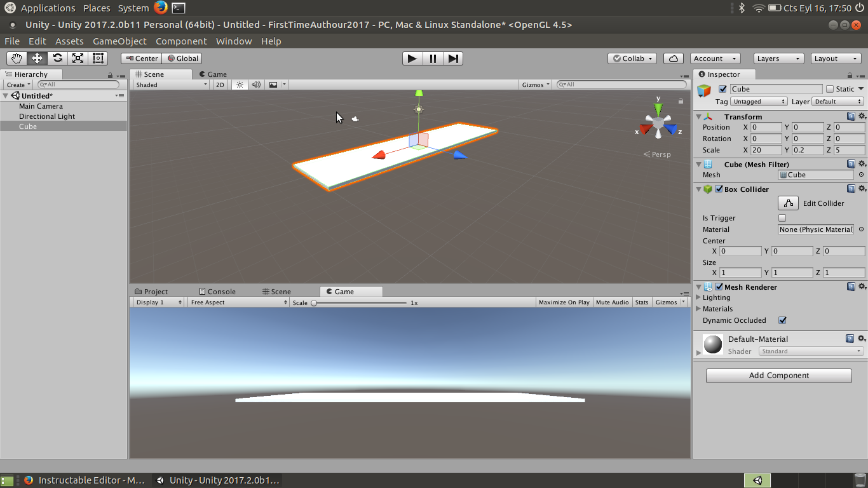
Task: Open the Layer dropdown set to Default
Action: pyautogui.click(x=838, y=102)
